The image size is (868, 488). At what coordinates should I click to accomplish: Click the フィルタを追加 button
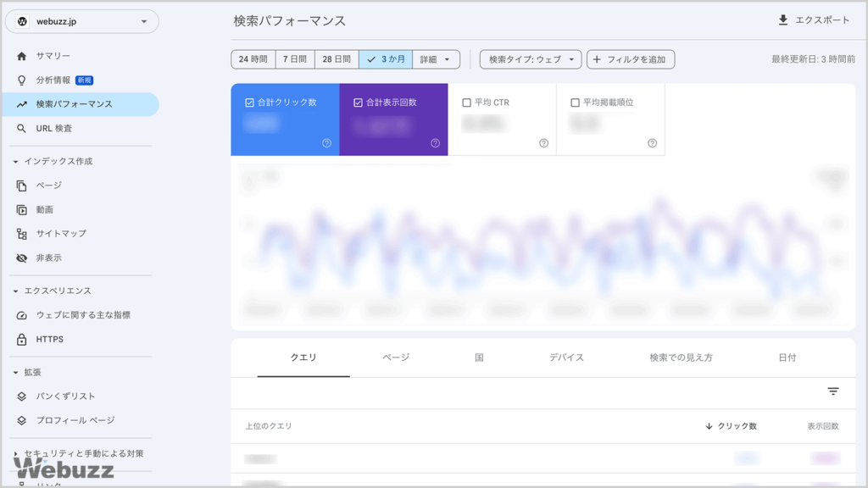(631, 59)
